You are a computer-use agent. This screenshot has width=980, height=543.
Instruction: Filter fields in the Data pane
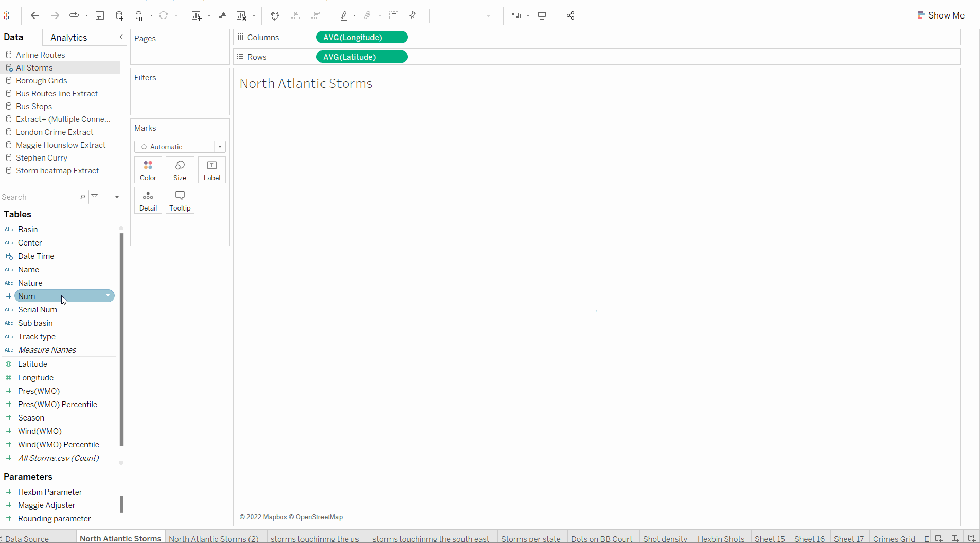tap(95, 197)
